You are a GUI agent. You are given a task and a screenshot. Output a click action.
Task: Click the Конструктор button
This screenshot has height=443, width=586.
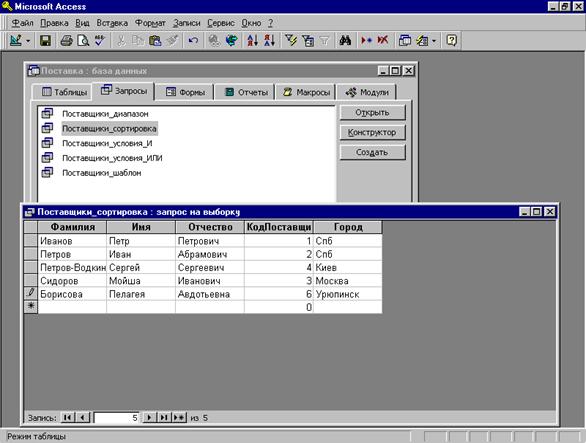(372, 132)
